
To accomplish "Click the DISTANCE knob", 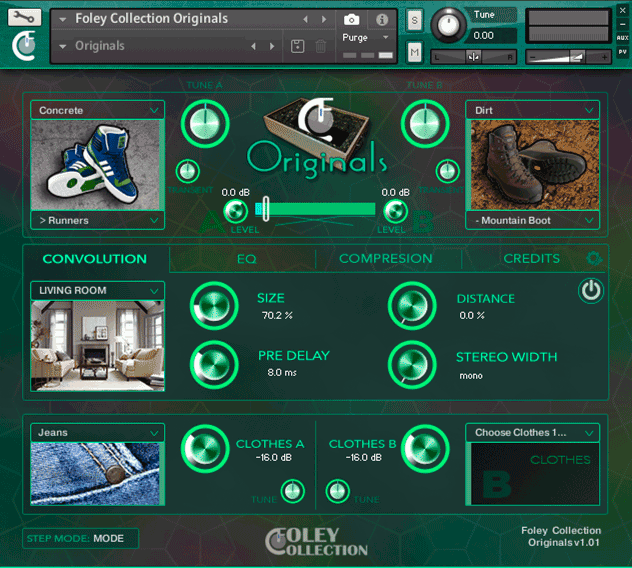I will coord(412,306).
